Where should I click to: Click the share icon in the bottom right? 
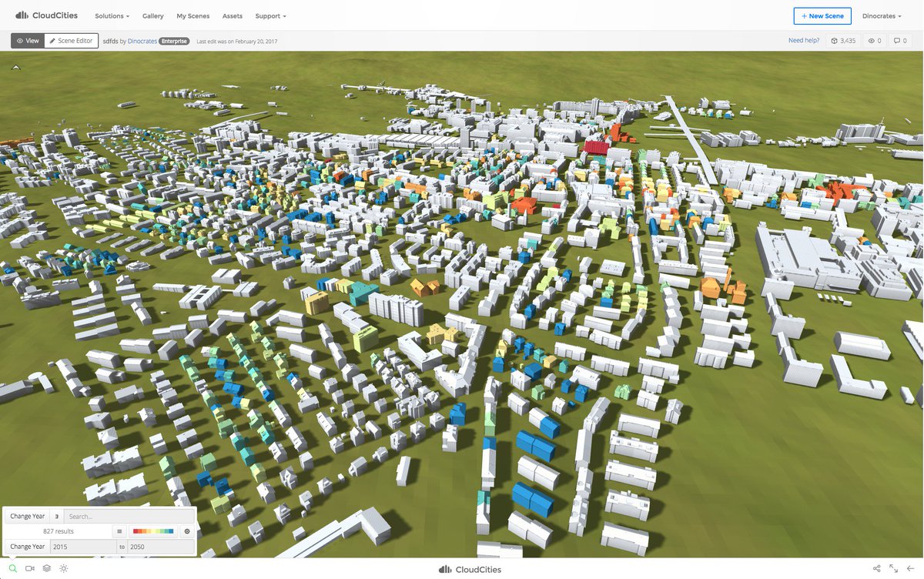click(877, 569)
